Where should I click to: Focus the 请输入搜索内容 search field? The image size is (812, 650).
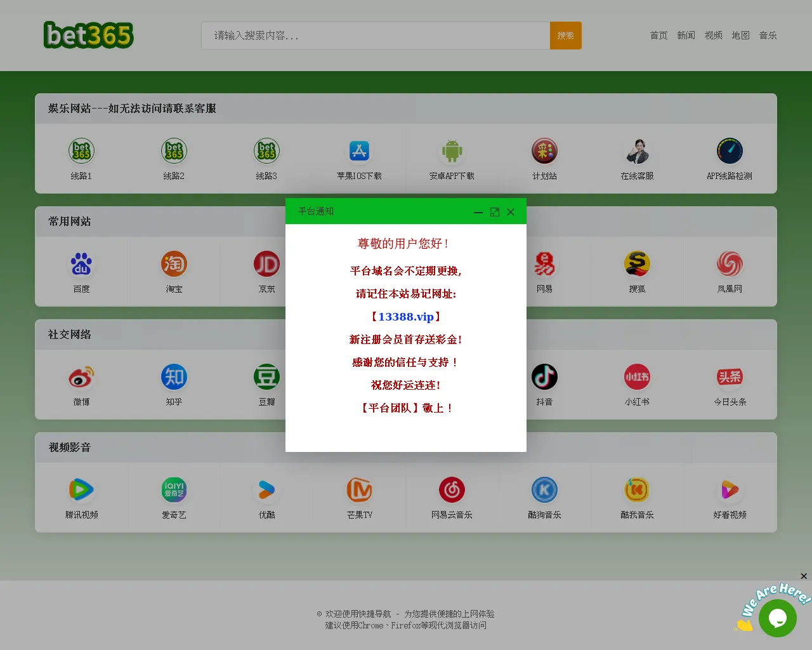[x=376, y=36]
